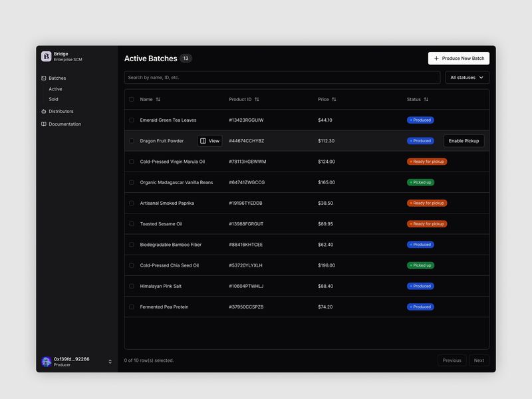Open the All statuses dropdown

coord(466,77)
